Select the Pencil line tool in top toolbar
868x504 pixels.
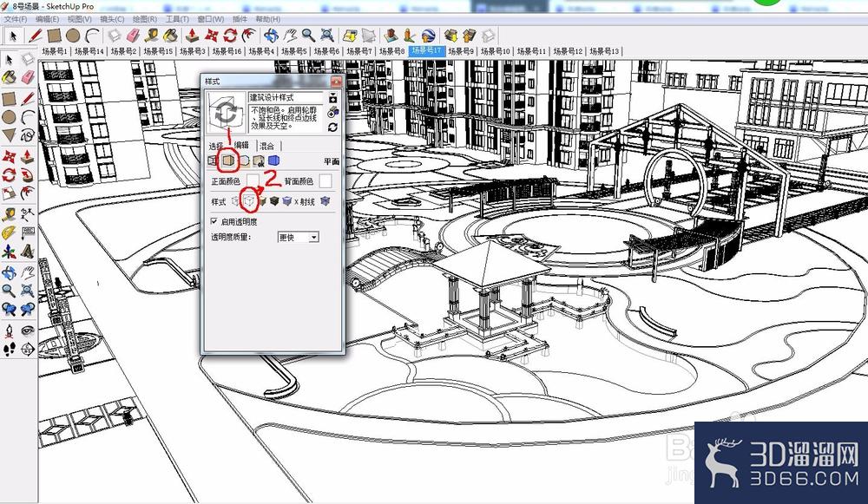tap(36, 36)
